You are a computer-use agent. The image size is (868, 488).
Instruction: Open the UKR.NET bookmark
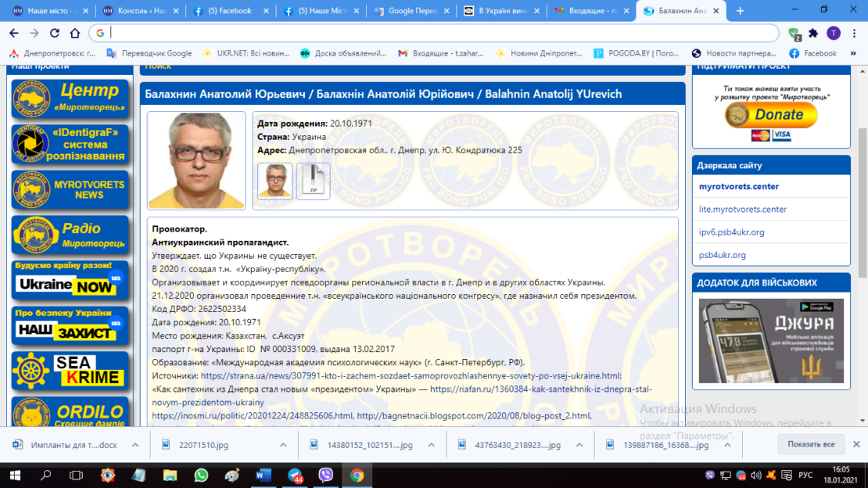tap(246, 53)
